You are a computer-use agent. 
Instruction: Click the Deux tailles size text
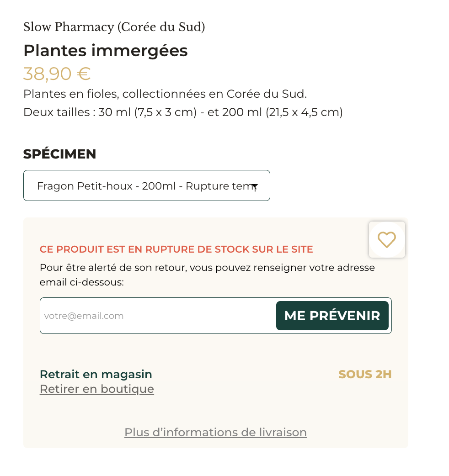click(57, 112)
